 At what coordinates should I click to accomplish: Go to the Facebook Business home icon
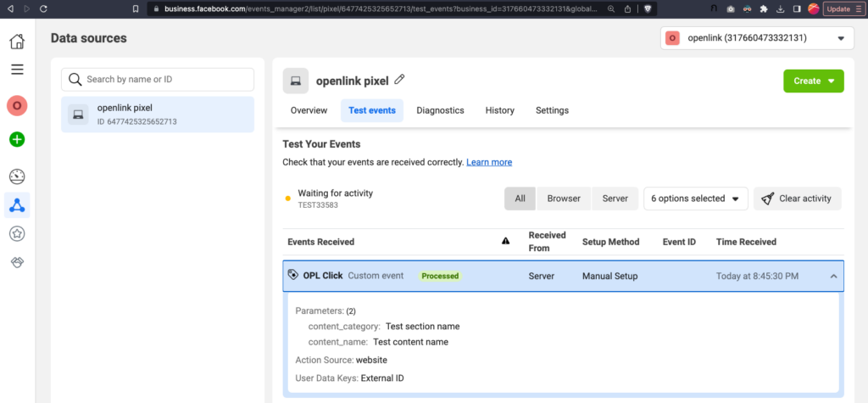coord(17,41)
